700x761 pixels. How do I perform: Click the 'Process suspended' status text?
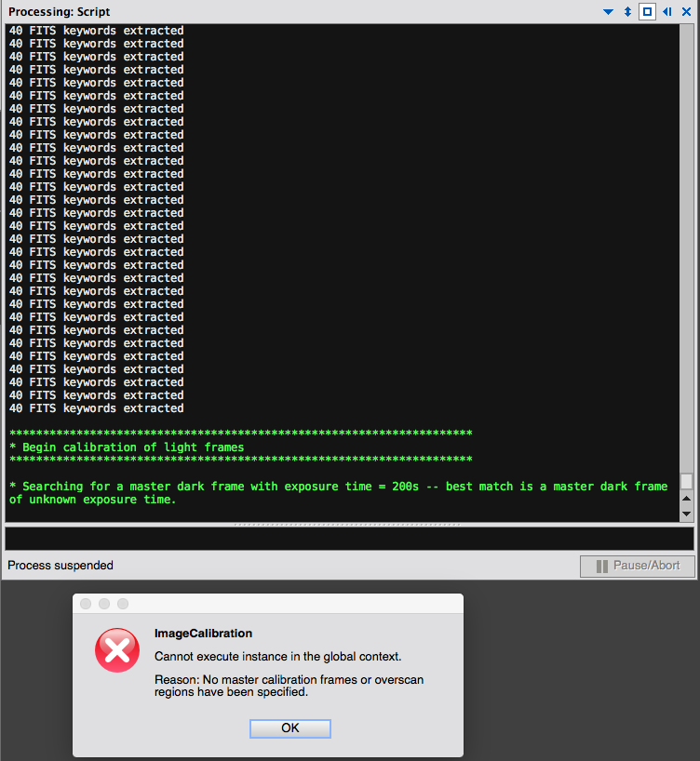tap(61, 566)
